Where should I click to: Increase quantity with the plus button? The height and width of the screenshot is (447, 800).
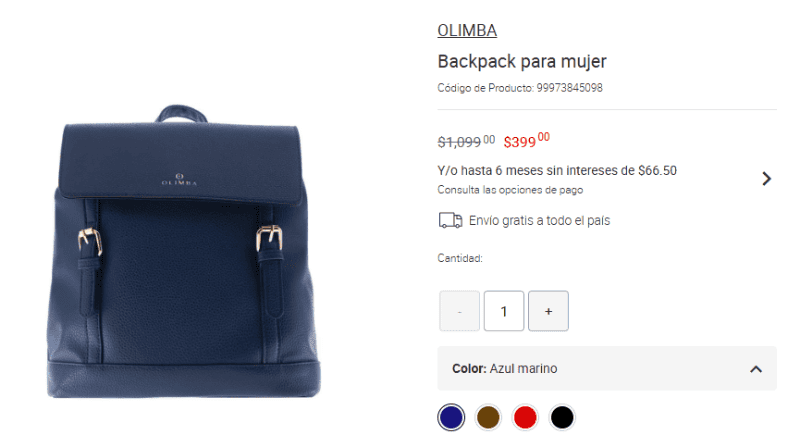(x=548, y=311)
